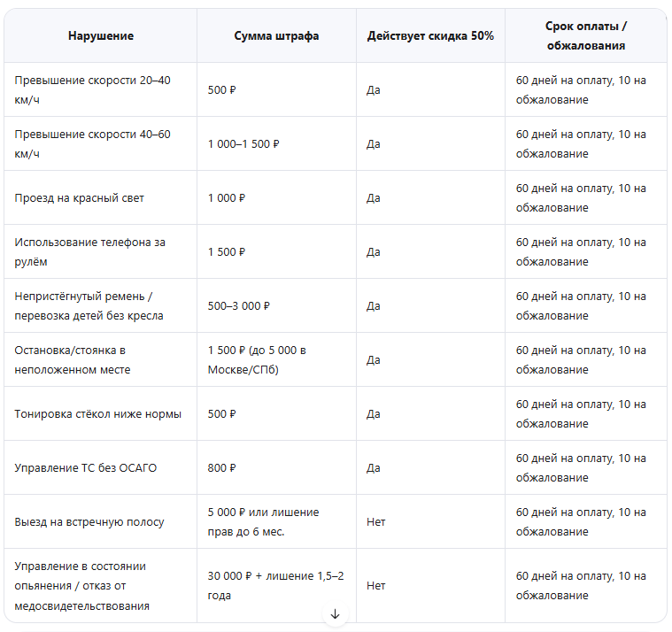The image size is (672, 632).
Task: Select 'Выезд на встречную полосу' cell
Action: 101,521
